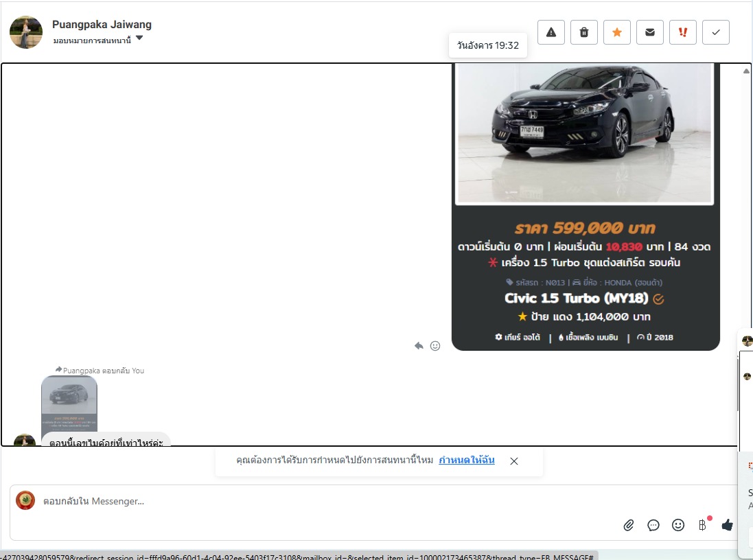Mark as unread with the envelope icon
Viewport: 753px width, 560px height.
(650, 32)
